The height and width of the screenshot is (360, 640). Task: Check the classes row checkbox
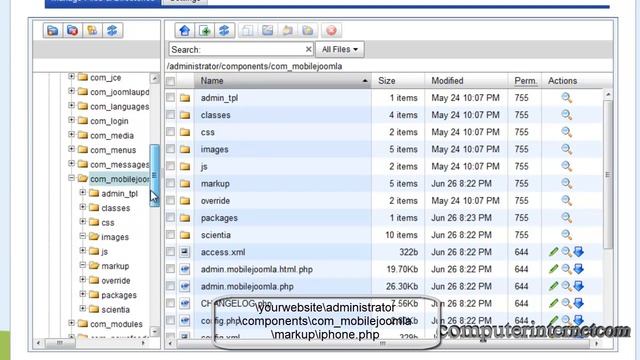[x=171, y=115]
